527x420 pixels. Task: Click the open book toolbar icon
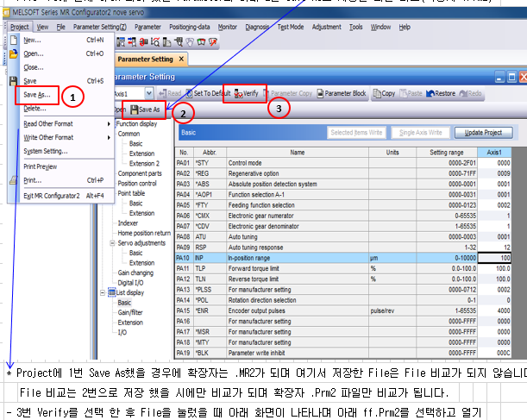click(201, 42)
